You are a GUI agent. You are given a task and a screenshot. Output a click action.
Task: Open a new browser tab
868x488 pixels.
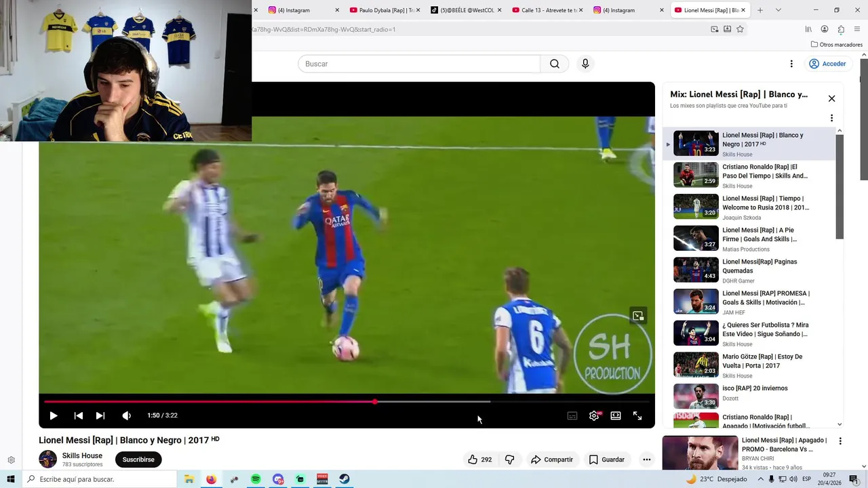tap(760, 10)
